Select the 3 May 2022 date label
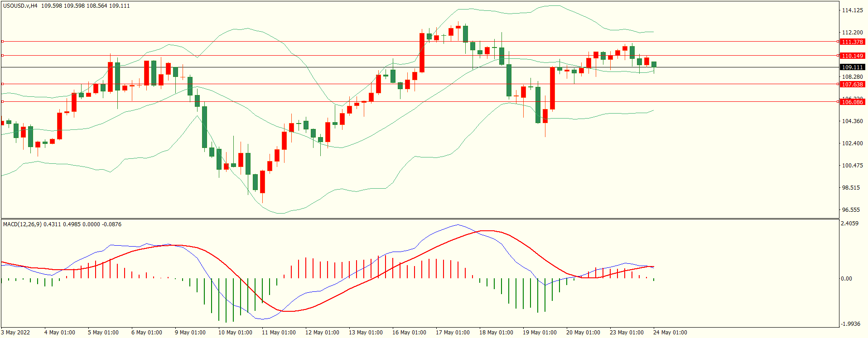Image resolution: width=868 pixels, height=338 pixels. [x=15, y=333]
